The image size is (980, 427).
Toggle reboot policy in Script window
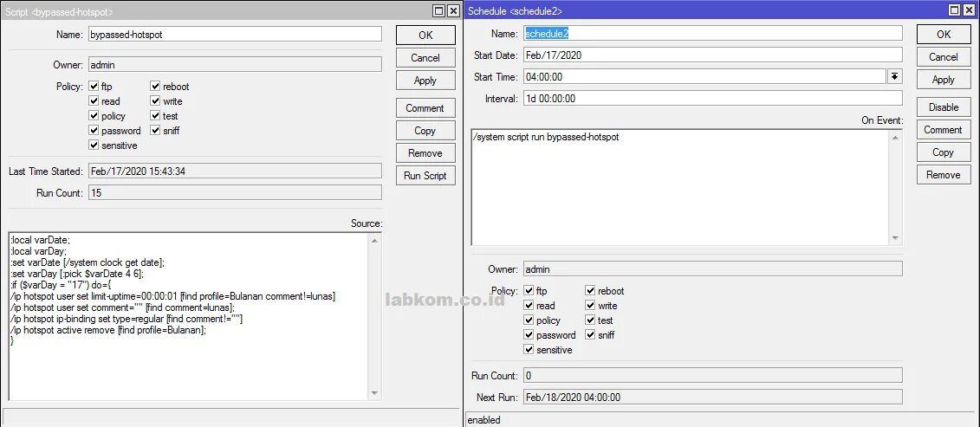pyautogui.click(x=155, y=87)
